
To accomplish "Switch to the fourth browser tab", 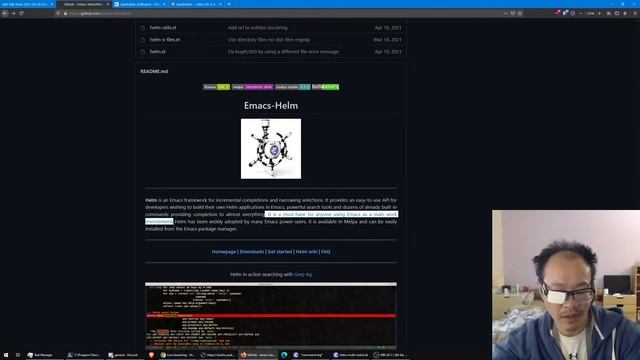I will pyautogui.click(x=195, y=4).
